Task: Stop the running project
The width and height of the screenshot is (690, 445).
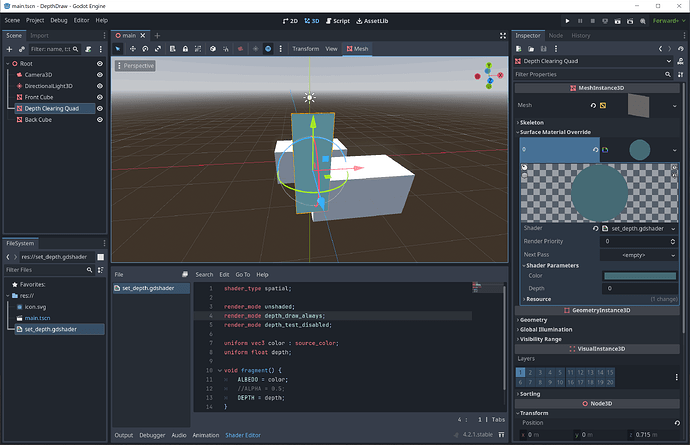Action: (x=592, y=21)
